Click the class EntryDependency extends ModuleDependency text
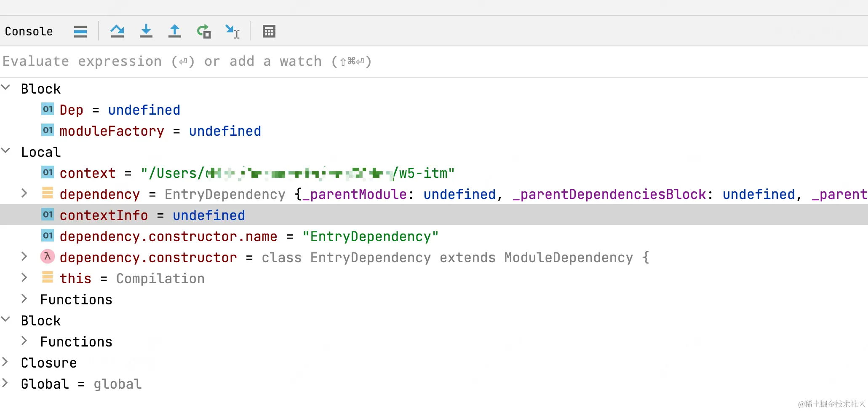The width and height of the screenshot is (868, 411). tap(455, 258)
